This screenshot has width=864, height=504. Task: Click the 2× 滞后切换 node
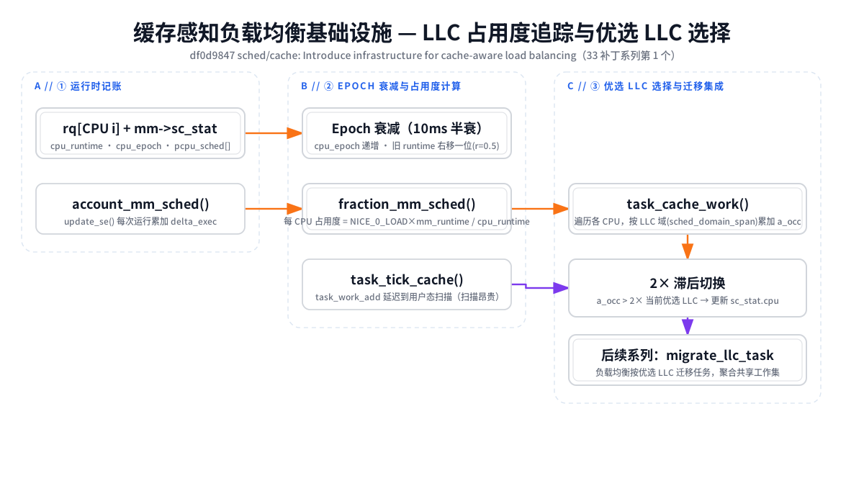tap(688, 288)
